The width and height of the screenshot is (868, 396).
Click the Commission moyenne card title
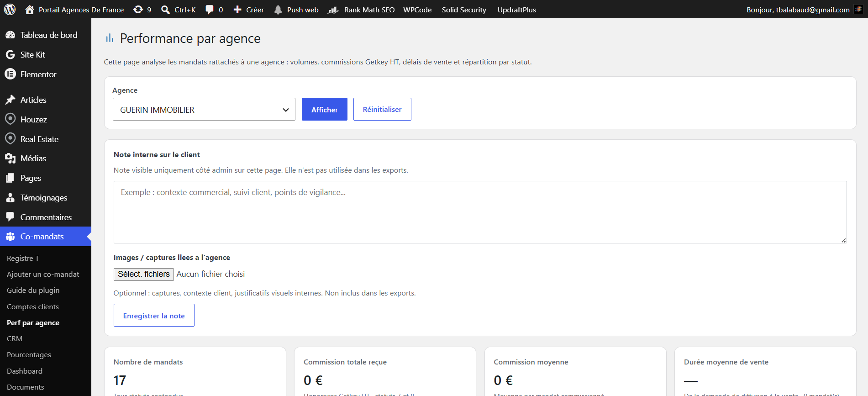[x=531, y=362]
